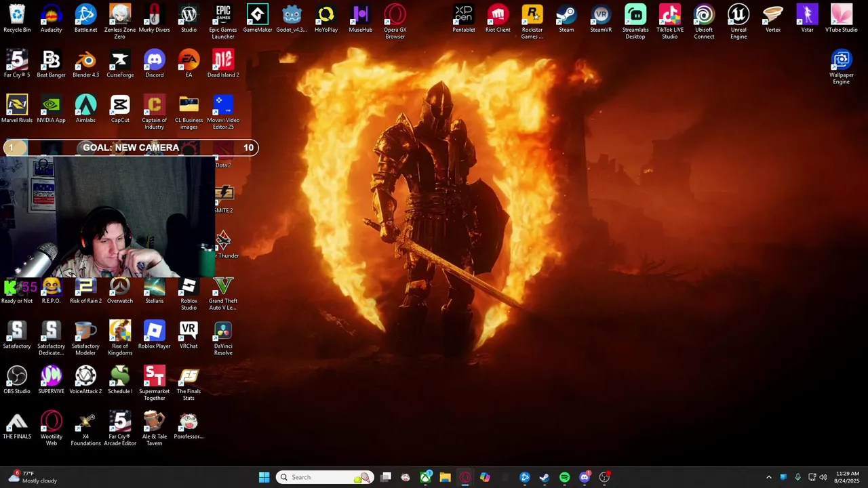Open the R.E.P.O. game shortcut
The height and width of the screenshot is (488, 868).
pyautogui.click(x=51, y=290)
